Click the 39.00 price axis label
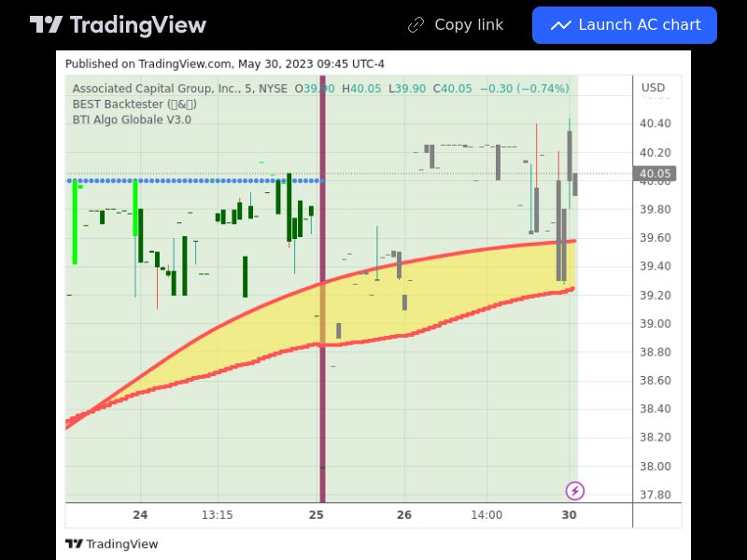Screen dimensions: 747x560 [x=655, y=323]
